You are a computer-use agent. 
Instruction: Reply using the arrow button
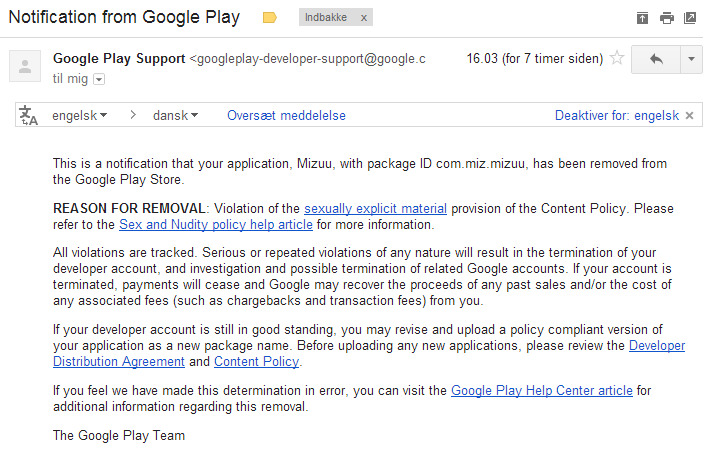click(x=656, y=59)
